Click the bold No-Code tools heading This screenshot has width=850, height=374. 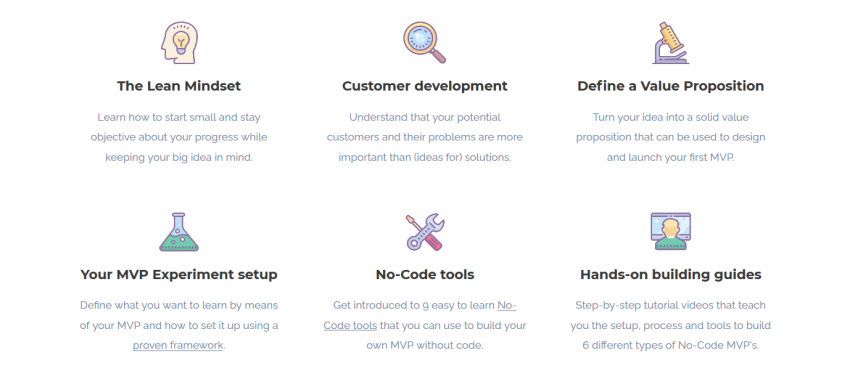click(x=425, y=275)
